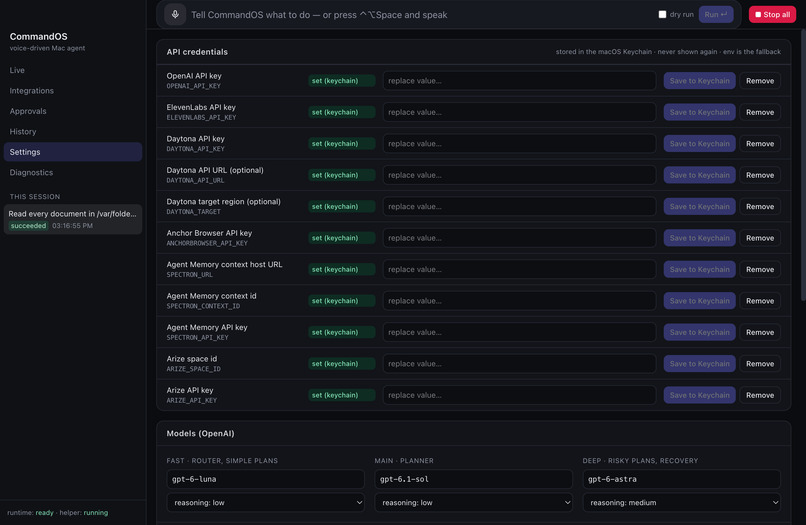Save Arize API key to Keychain
Screen dimensions: 806x525
pos(699,395)
